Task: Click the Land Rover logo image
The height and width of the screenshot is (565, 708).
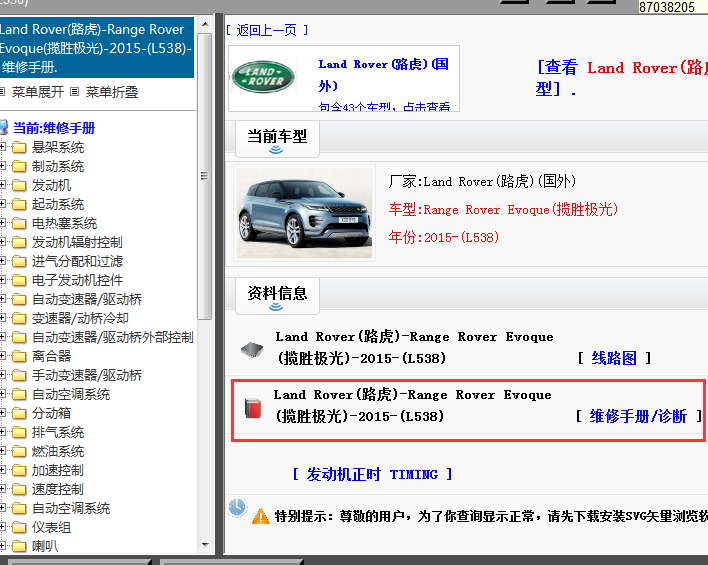Action: point(263,77)
